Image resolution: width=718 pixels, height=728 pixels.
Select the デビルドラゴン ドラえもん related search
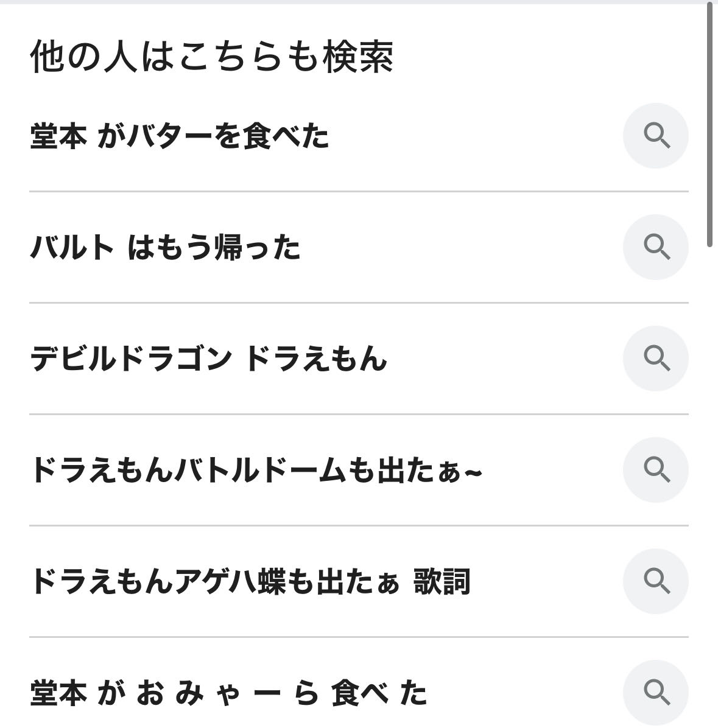(208, 359)
